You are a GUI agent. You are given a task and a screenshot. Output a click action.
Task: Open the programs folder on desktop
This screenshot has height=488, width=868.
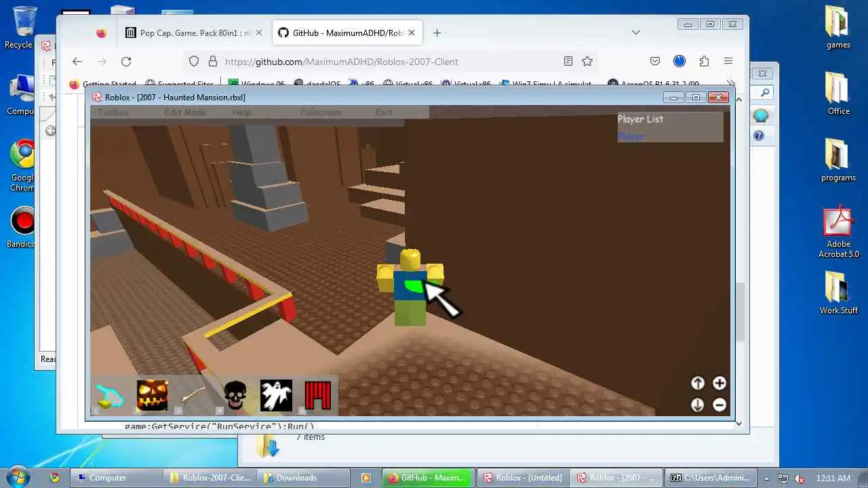838,160
